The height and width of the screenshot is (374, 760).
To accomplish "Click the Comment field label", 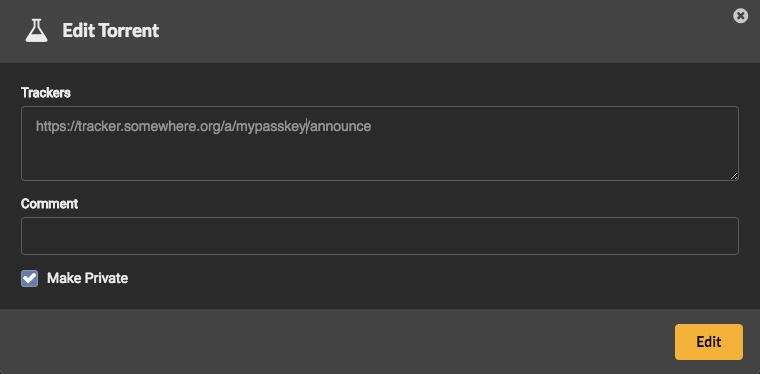I will 49,203.
